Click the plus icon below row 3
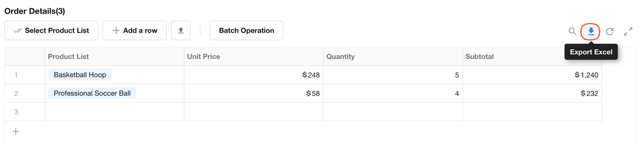The width and height of the screenshot is (644, 144). click(x=16, y=132)
